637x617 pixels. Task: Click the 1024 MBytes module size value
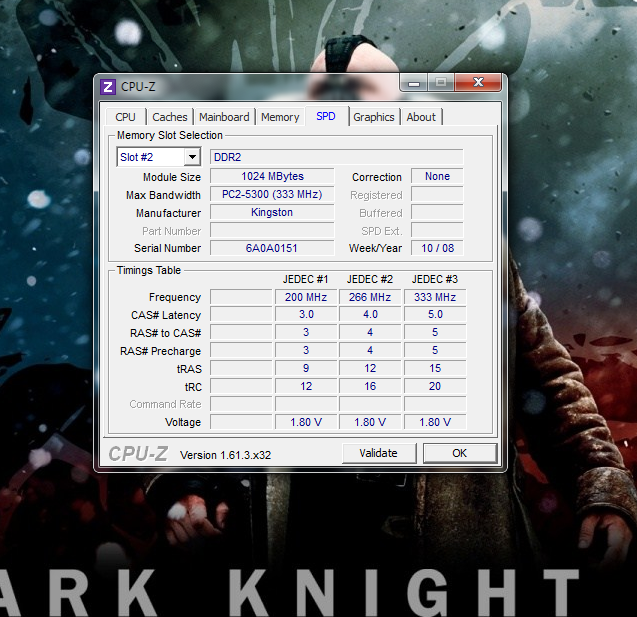(272, 176)
